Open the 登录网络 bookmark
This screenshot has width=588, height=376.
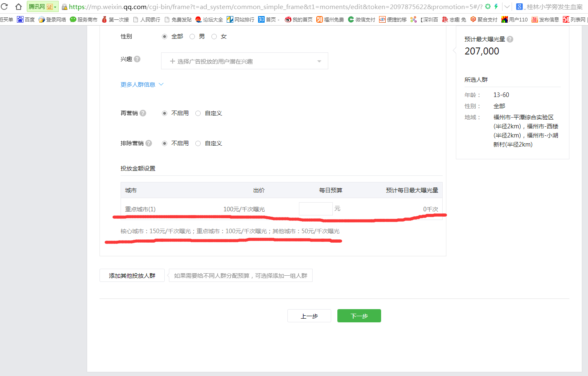[52, 19]
